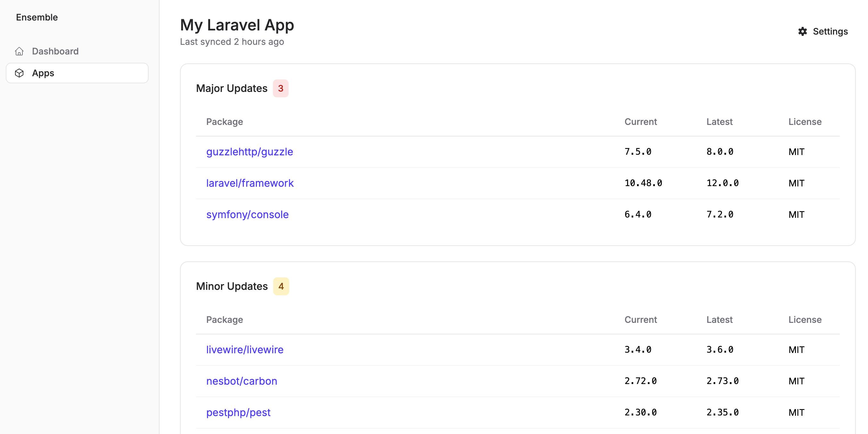The image size is (868, 434).
Task: Open the livewire/livewire package link
Action: click(245, 349)
